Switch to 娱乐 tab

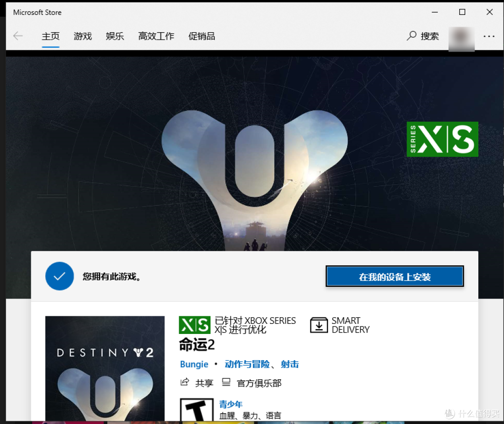[x=115, y=36]
